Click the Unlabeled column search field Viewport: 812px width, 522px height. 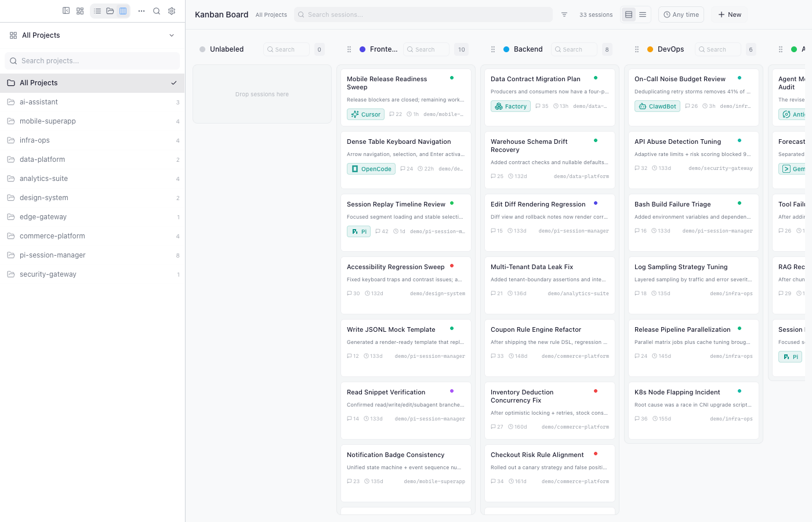pos(287,49)
